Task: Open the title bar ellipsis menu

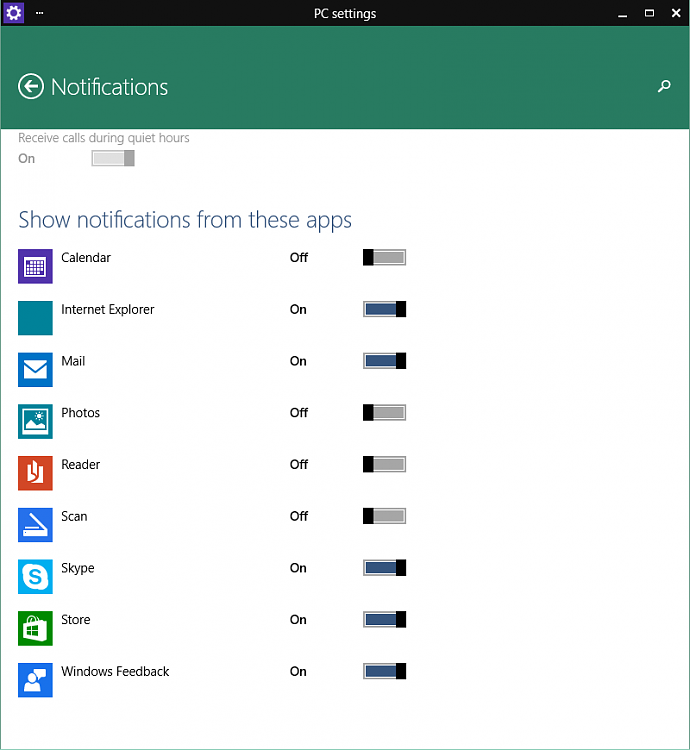Action: (x=40, y=13)
